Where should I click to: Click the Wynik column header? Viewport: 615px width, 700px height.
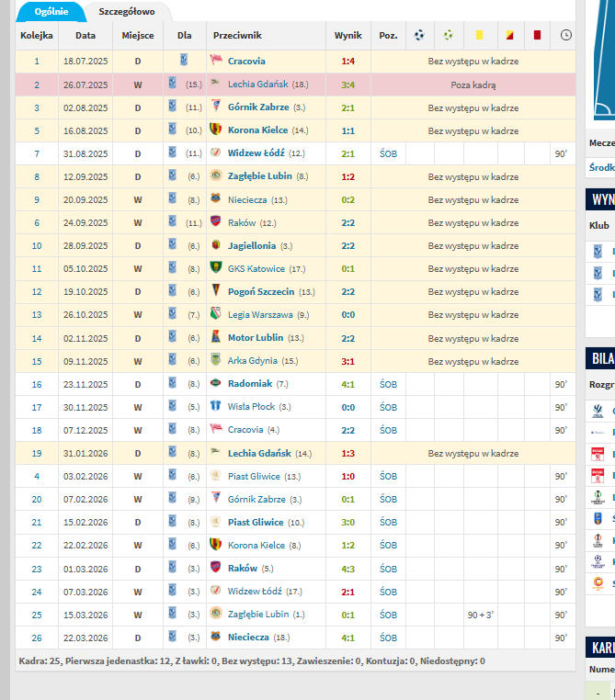tap(347, 35)
